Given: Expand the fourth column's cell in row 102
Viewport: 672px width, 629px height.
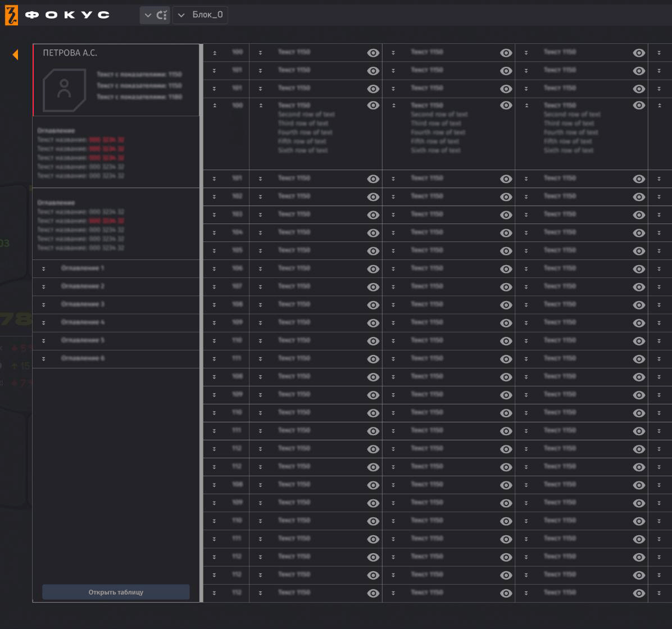Looking at the screenshot, I should pos(659,197).
